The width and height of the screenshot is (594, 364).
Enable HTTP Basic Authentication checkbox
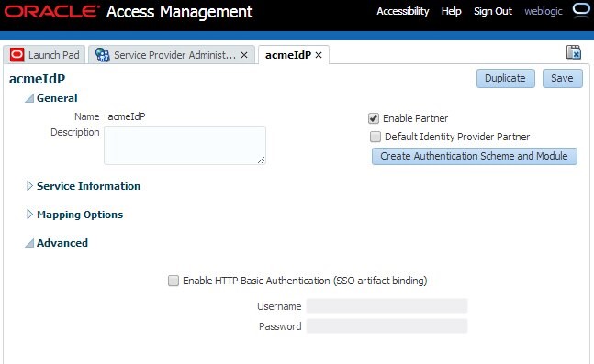(174, 281)
